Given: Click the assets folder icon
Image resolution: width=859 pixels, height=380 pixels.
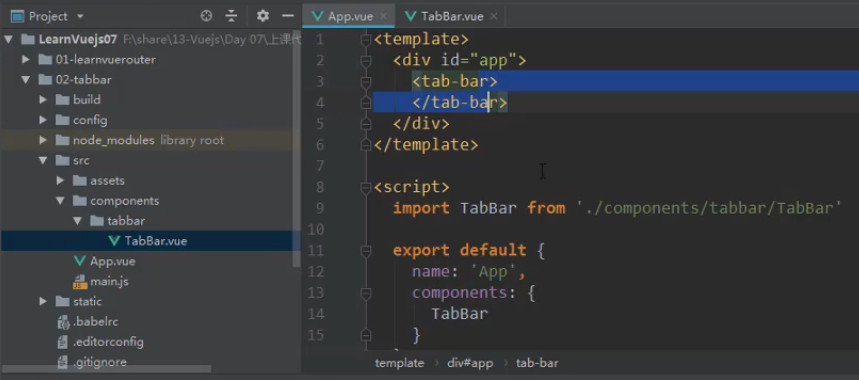Looking at the screenshot, I should pos(80,181).
